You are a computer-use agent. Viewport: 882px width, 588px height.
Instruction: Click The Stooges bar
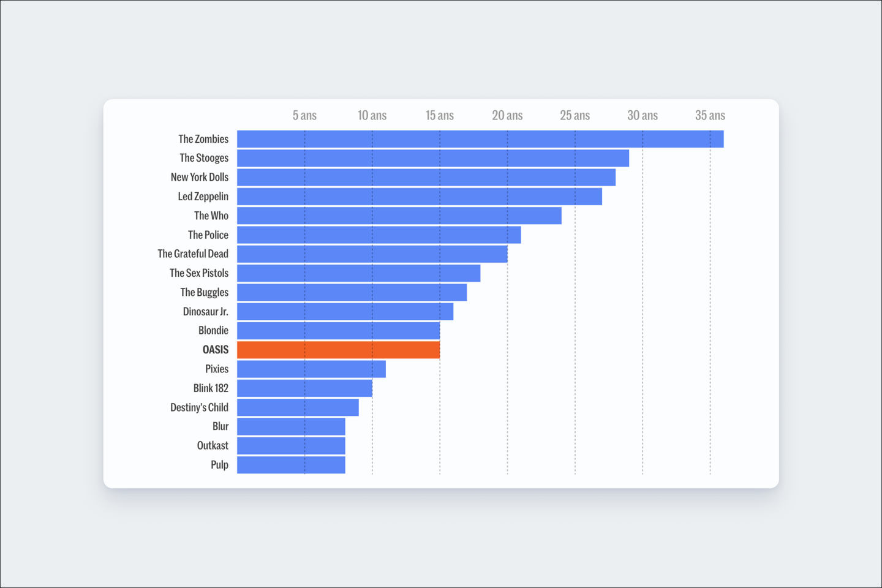433,158
